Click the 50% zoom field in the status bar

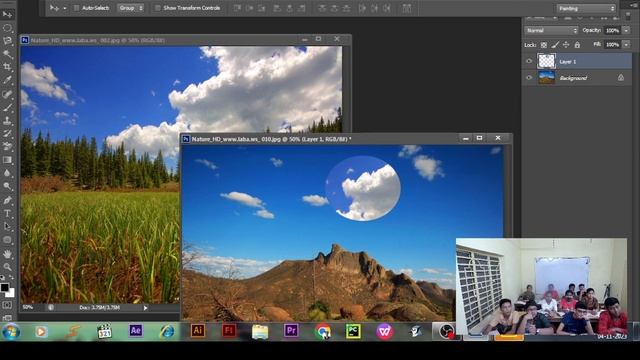[x=29, y=307]
